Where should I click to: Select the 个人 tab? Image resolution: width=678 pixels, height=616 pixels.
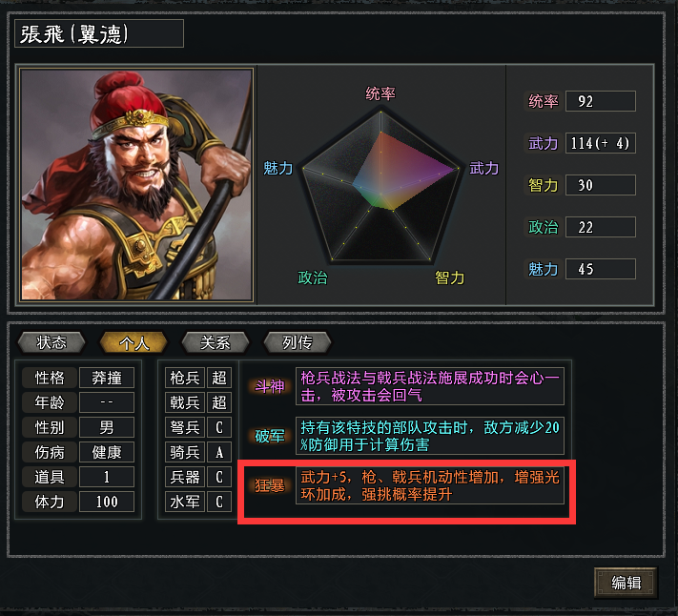134,342
